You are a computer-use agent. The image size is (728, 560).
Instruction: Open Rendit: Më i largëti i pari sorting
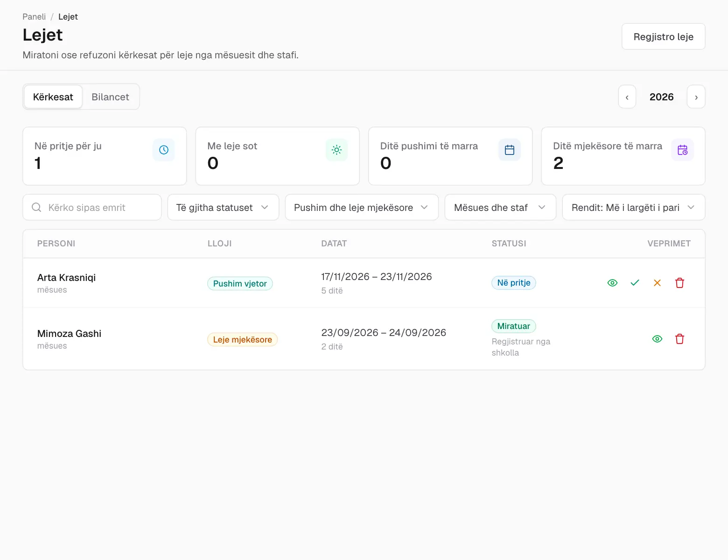(x=634, y=207)
